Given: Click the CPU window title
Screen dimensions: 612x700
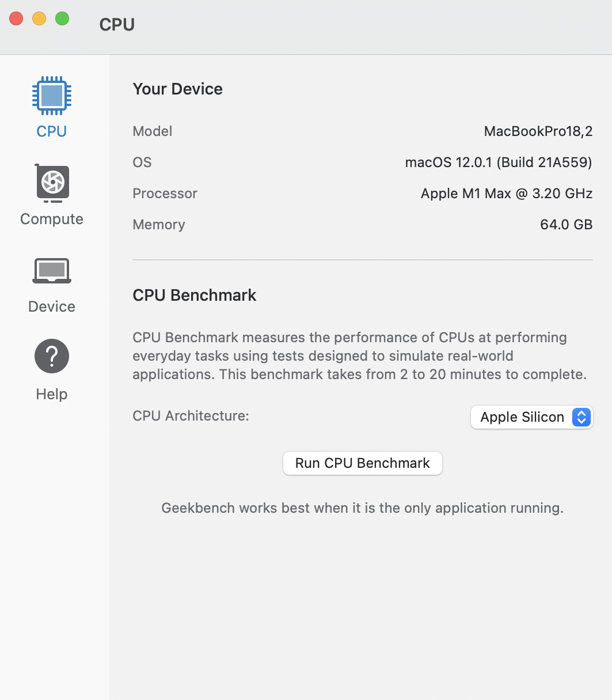Looking at the screenshot, I should (117, 25).
